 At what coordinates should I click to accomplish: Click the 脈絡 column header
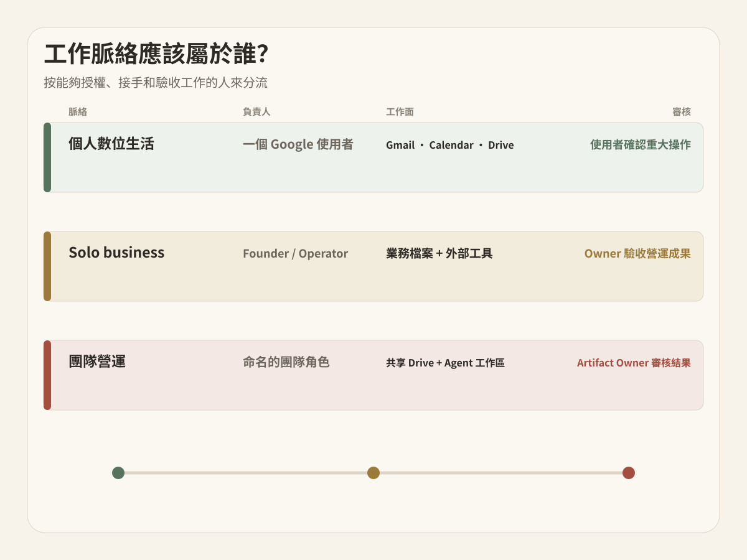coord(78,112)
